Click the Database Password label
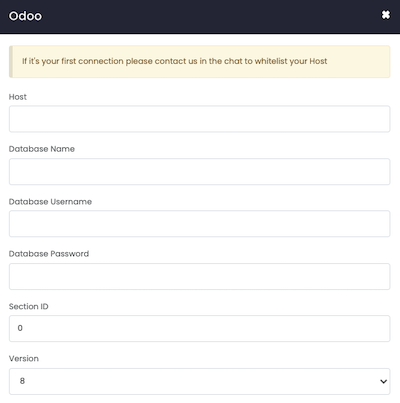Screen dimensions: 400x403 [49, 254]
